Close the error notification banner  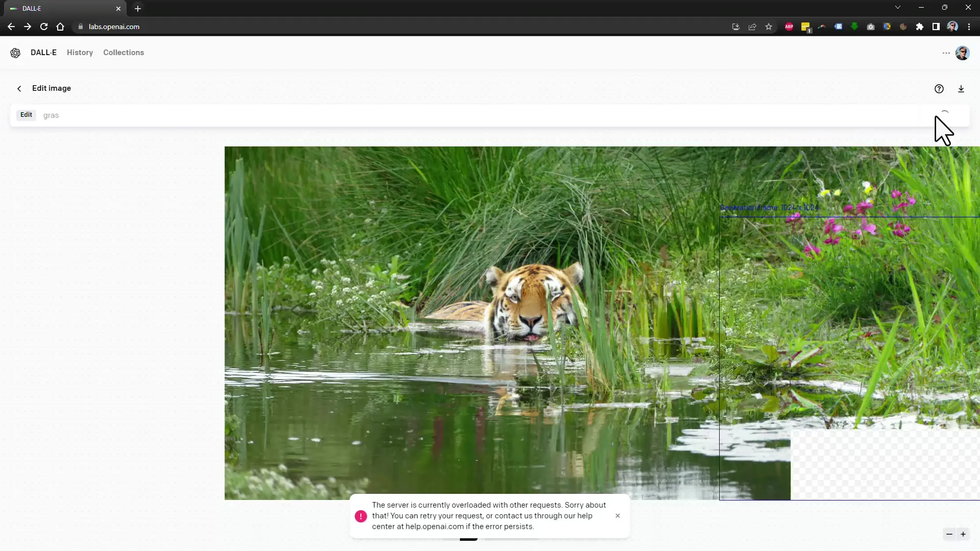click(618, 515)
